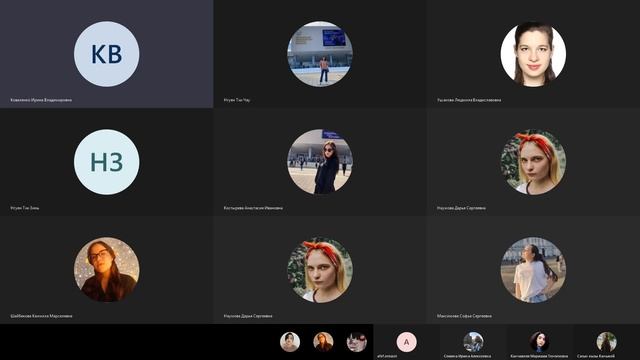Click the avatar of a person in a white t-shirt outdoors

tap(533, 270)
